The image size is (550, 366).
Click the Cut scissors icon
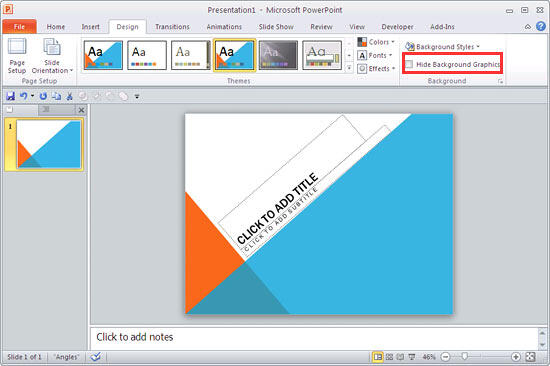(69, 96)
